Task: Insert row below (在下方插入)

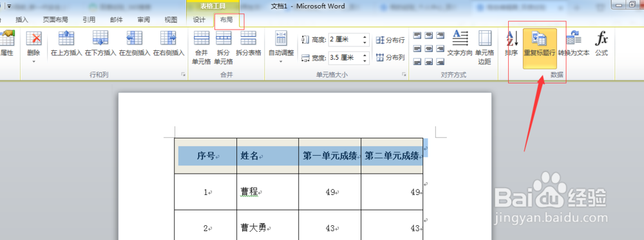Action: [x=100, y=43]
